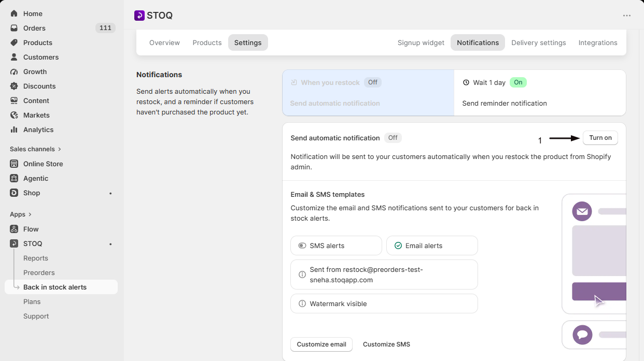Click the chat bubble icon in SMS preview
The image size is (644, 361).
coord(582,335)
